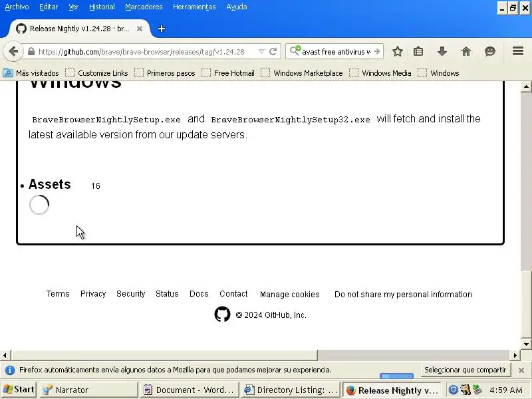The image size is (532, 399).
Task: Switch to Document - WordPad taskbar button
Action: pos(189,390)
